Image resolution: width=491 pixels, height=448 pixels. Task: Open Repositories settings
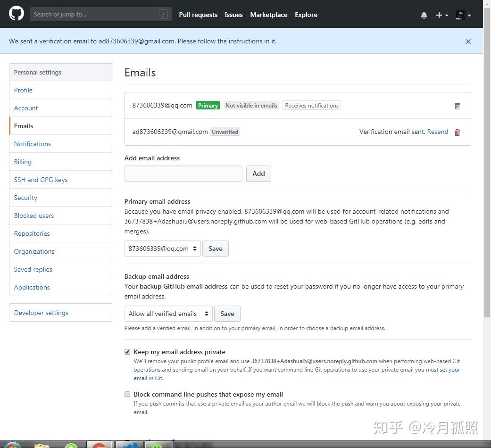pos(61,233)
